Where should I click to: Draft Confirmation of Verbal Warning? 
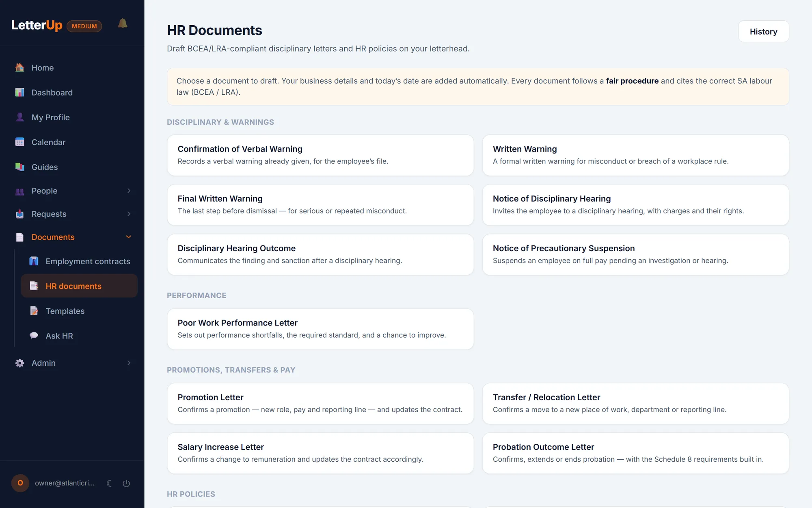[x=320, y=155]
